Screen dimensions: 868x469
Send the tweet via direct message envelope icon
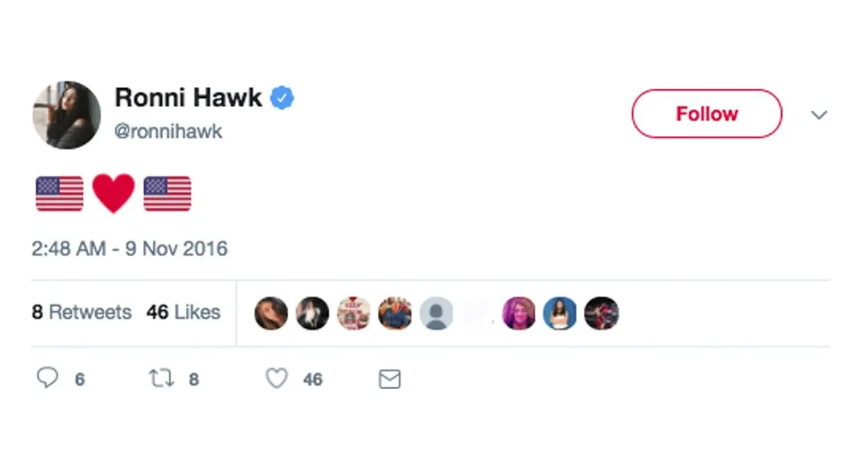pyautogui.click(x=390, y=379)
